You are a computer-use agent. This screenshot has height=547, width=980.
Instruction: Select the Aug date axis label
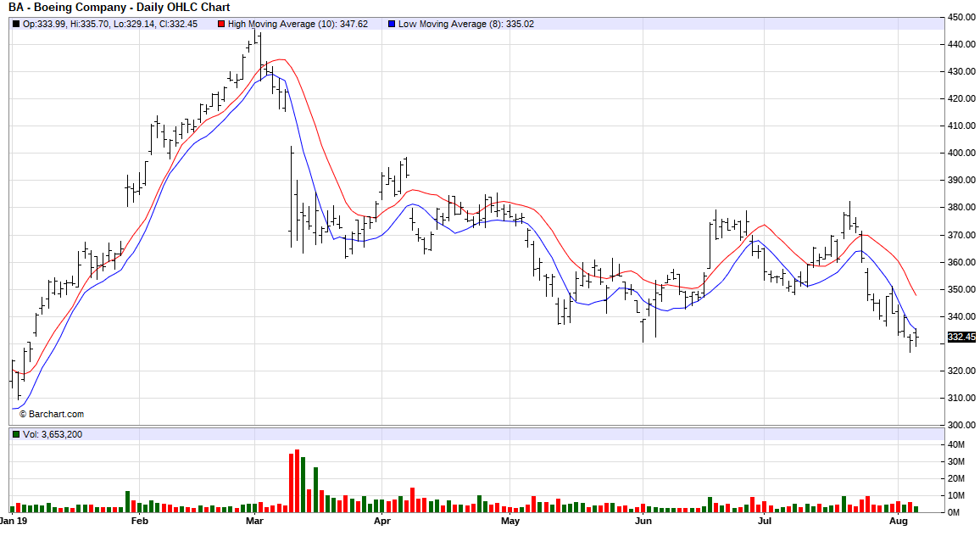(899, 521)
